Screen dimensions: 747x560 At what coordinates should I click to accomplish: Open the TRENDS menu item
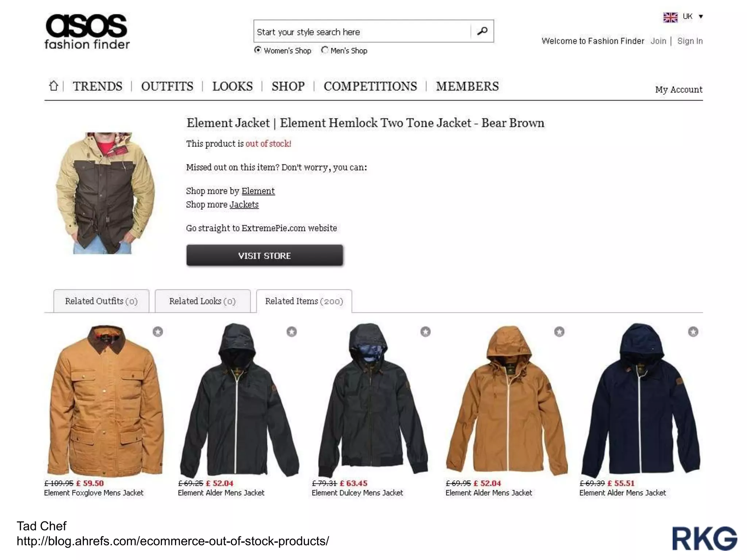coord(97,86)
